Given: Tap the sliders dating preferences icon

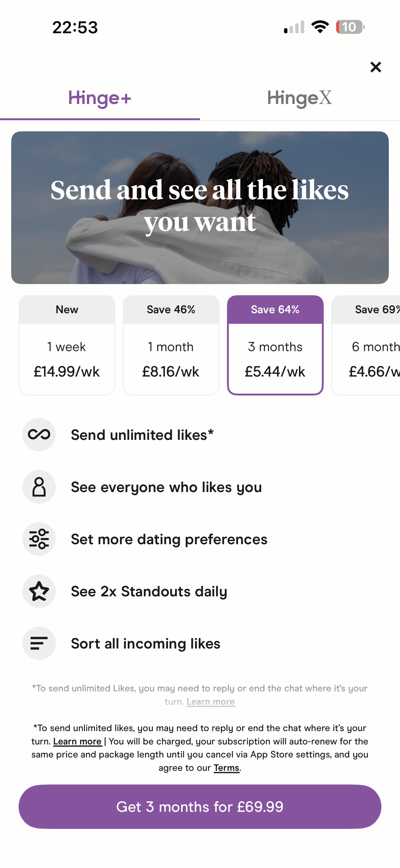Looking at the screenshot, I should coord(39,539).
